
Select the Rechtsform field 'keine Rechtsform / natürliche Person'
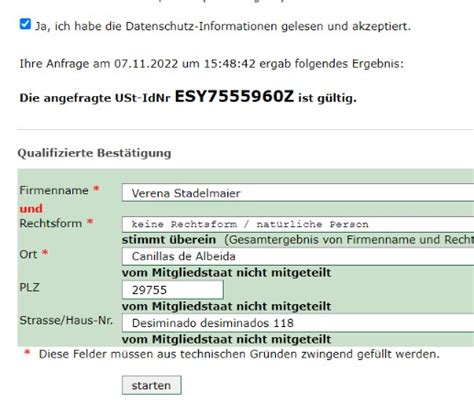pyautogui.click(x=298, y=224)
